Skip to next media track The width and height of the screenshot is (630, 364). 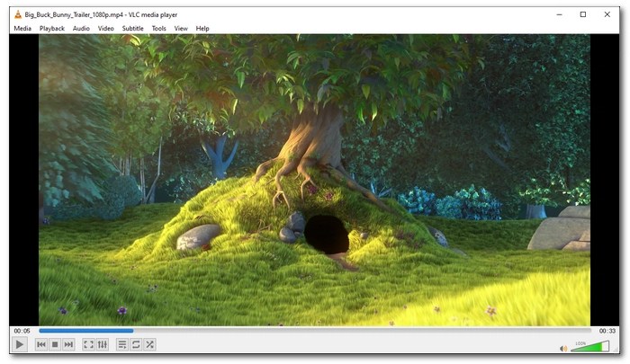pyautogui.click(x=68, y=344)
